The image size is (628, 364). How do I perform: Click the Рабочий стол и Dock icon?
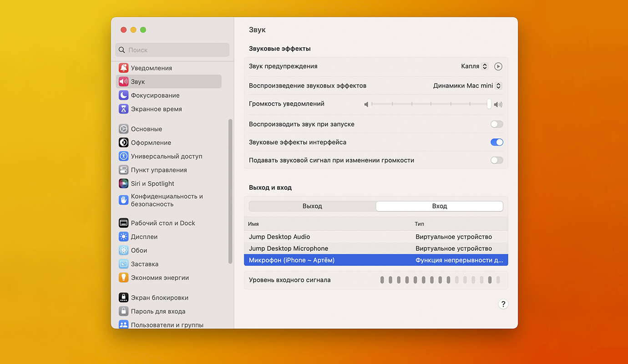[123, 223]
